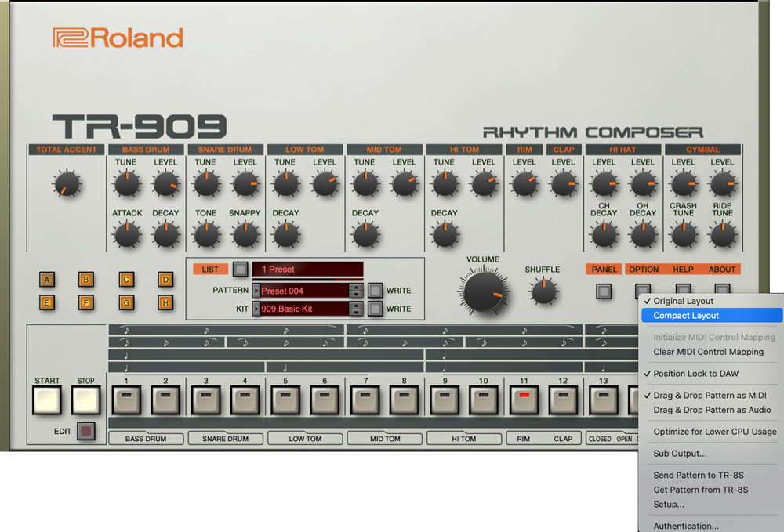The image size is (784, 532).
Task: Select pattern bank E button
Action: click(47, 302)
